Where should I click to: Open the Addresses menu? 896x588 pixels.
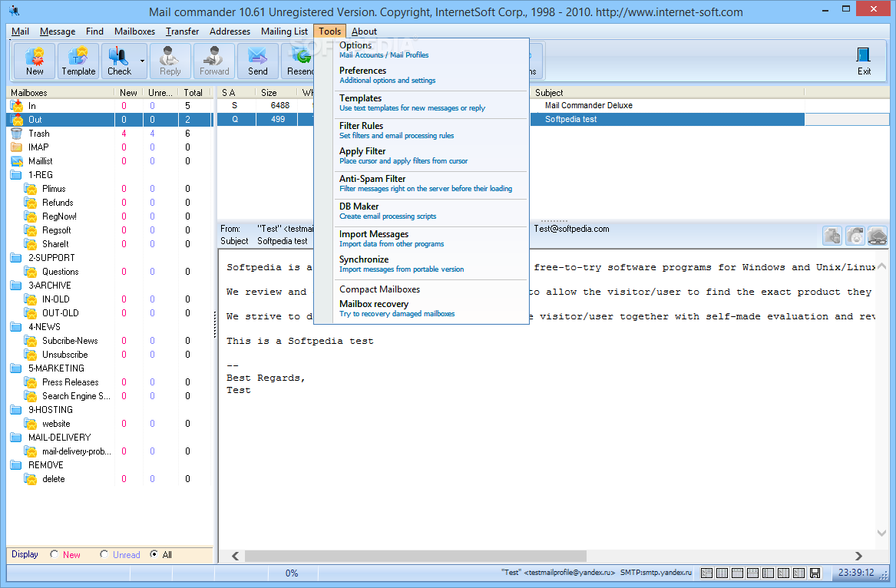coord(230,31)
